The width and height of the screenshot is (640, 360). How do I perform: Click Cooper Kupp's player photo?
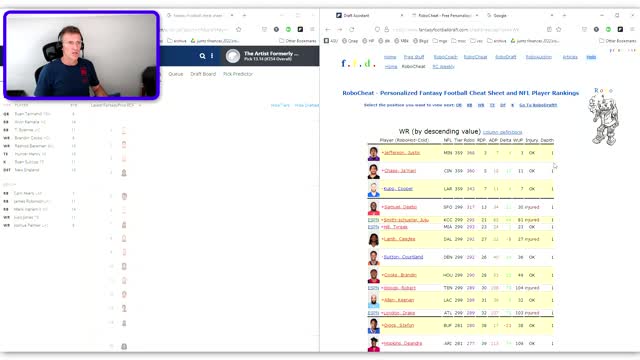point(373,189)
